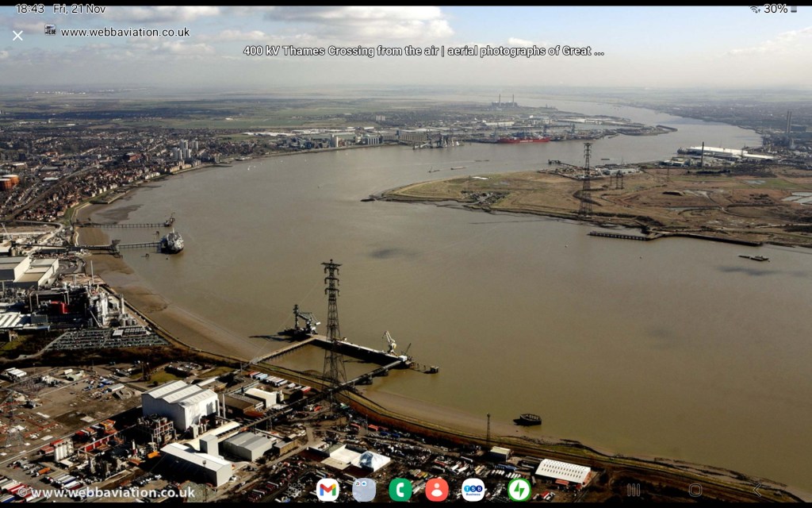Launch the green Phone app

point(400,490)
